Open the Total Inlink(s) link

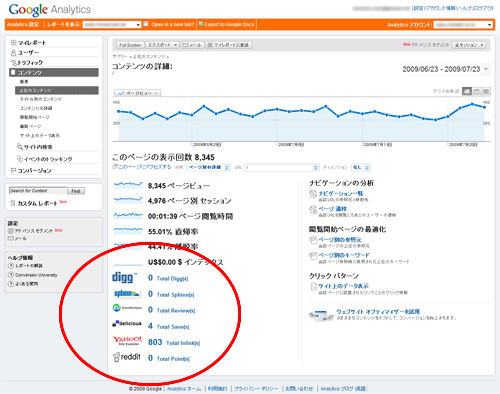pos(183,343)
